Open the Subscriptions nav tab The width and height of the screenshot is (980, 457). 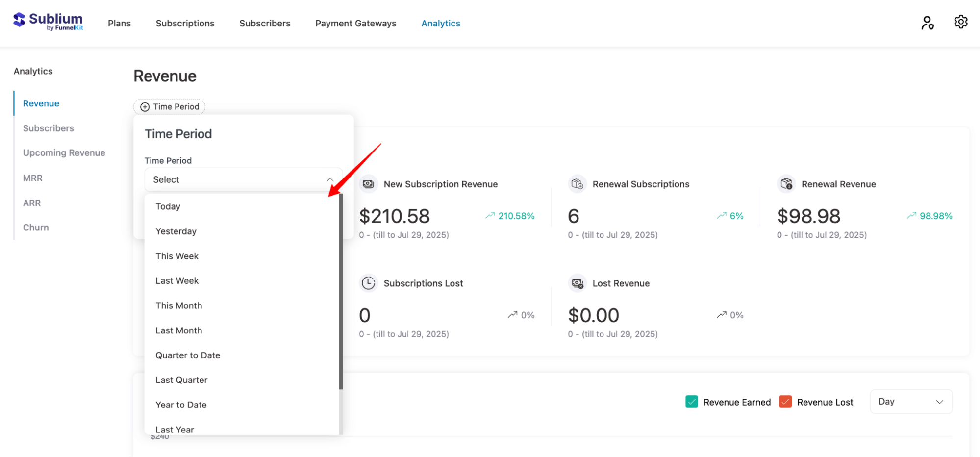tap(185, 24)
